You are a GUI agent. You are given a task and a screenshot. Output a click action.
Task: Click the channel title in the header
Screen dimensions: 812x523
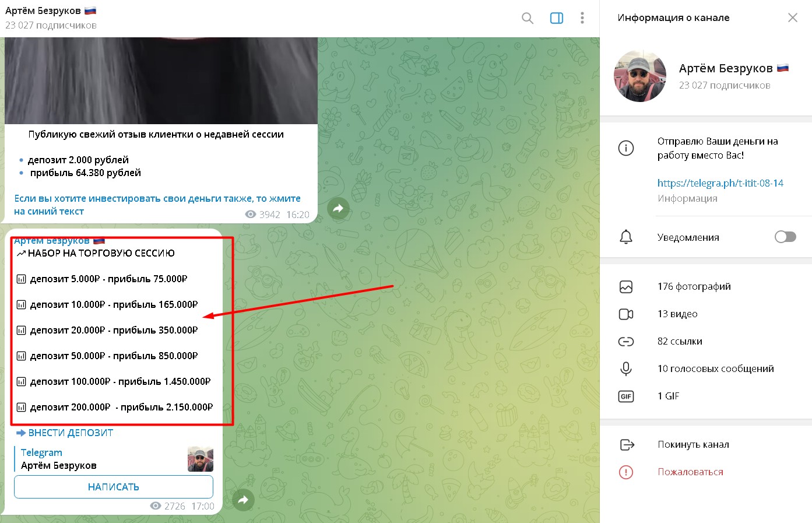pos(51,10)
